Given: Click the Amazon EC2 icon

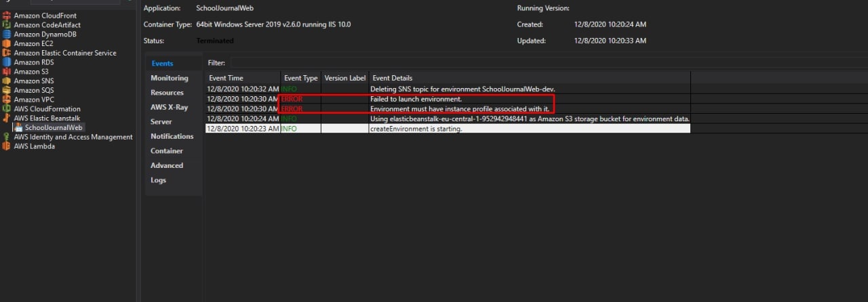Looking at the screenshot, I should (x=7, y=43).
